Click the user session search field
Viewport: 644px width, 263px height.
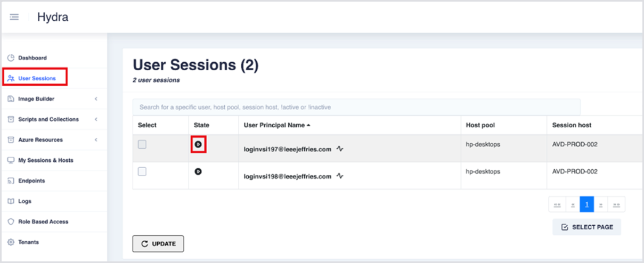point(356,107)
